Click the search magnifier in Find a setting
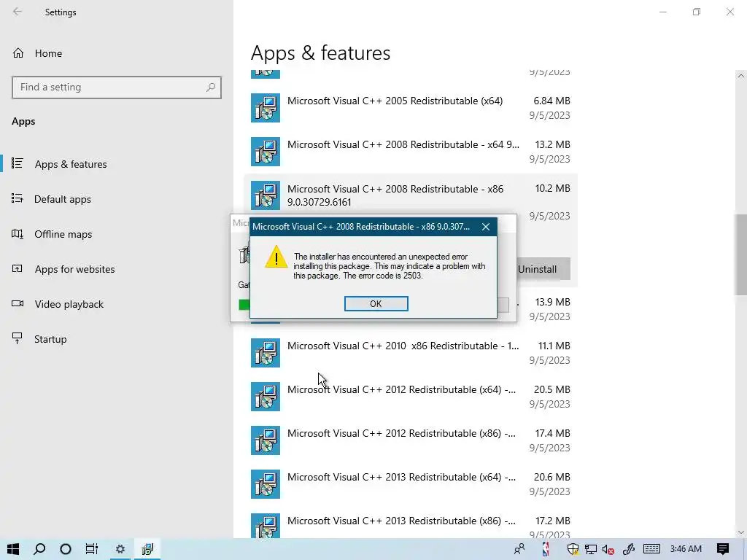This screenshot has width=747, height=560. click(211, 87)
